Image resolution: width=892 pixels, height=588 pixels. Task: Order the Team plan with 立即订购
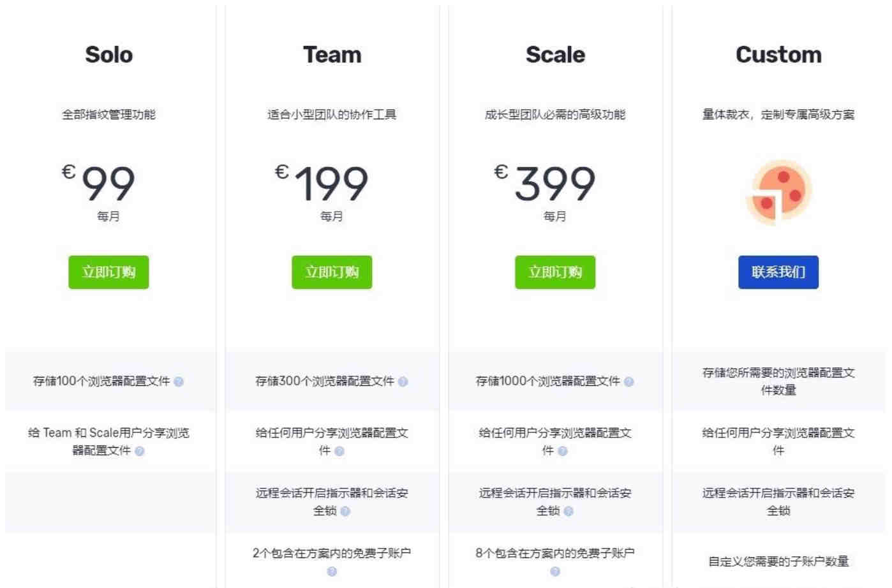tap(332, 272)
